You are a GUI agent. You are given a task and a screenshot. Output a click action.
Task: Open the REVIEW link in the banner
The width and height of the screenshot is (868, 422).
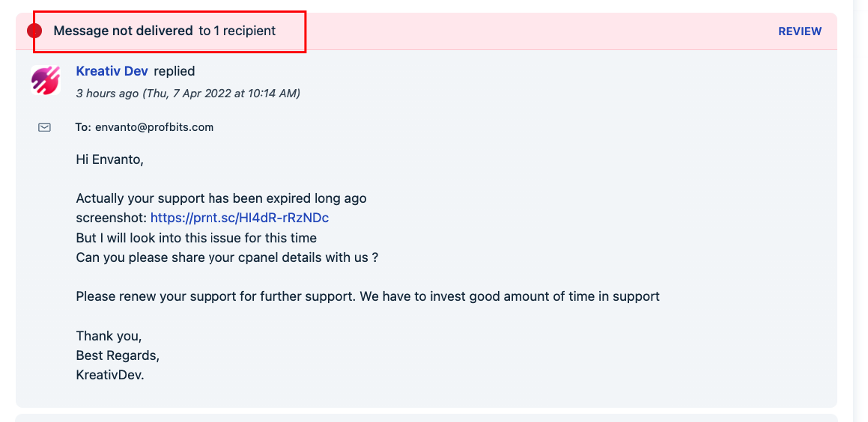pos(800,31)
